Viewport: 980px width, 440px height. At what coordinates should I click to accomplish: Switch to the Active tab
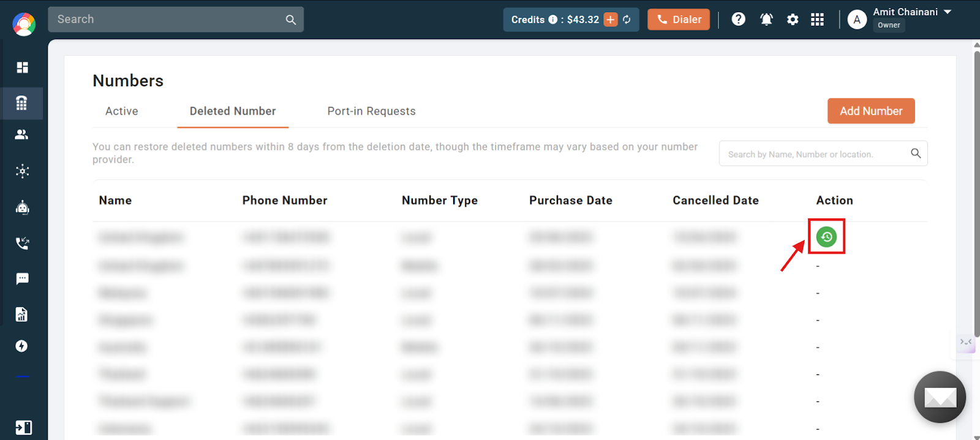[x=122, y=111]
